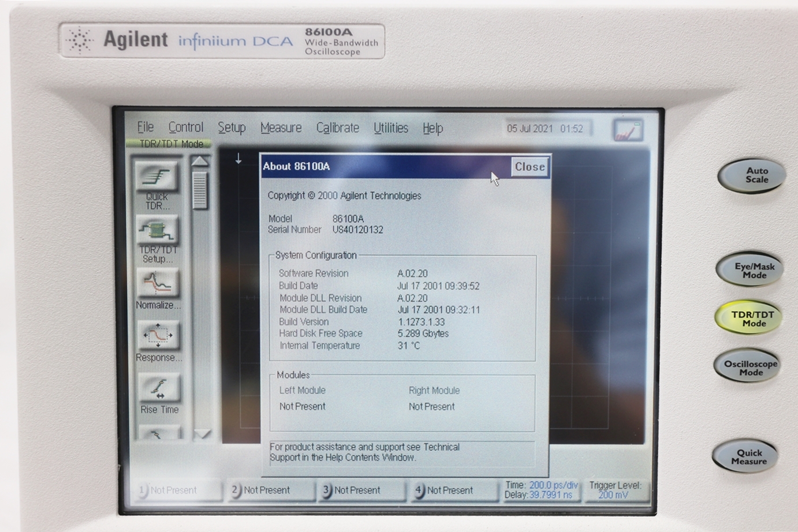The height and width of the screenshot is (532, 798).
Task: Click the waveform graph icon beside clock
Action: 628,130
